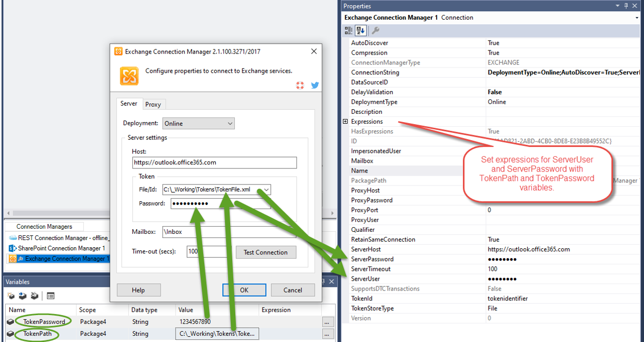Viewport: 644px width, 342px height.
Task: Click the Scope column header in Variables
Action: tap(102, 310)
